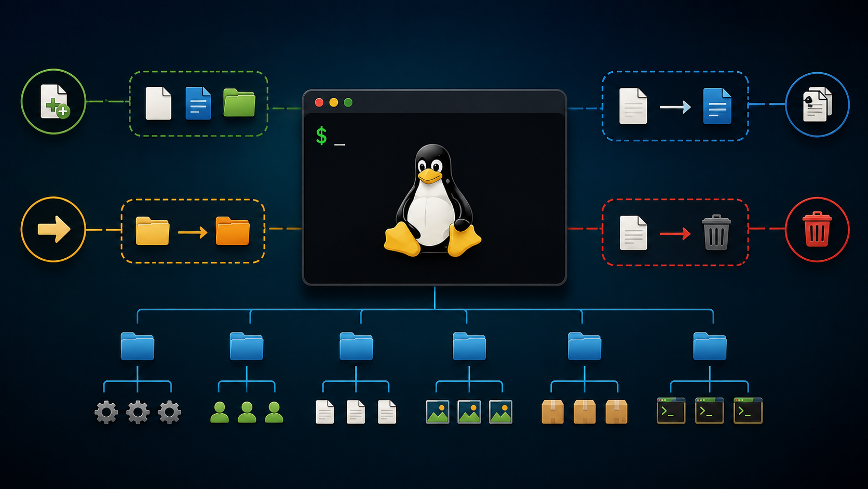This screenshot has height=489, width=868.
Task: Select the blue document in the green dashed box
Action: point(198,103)
